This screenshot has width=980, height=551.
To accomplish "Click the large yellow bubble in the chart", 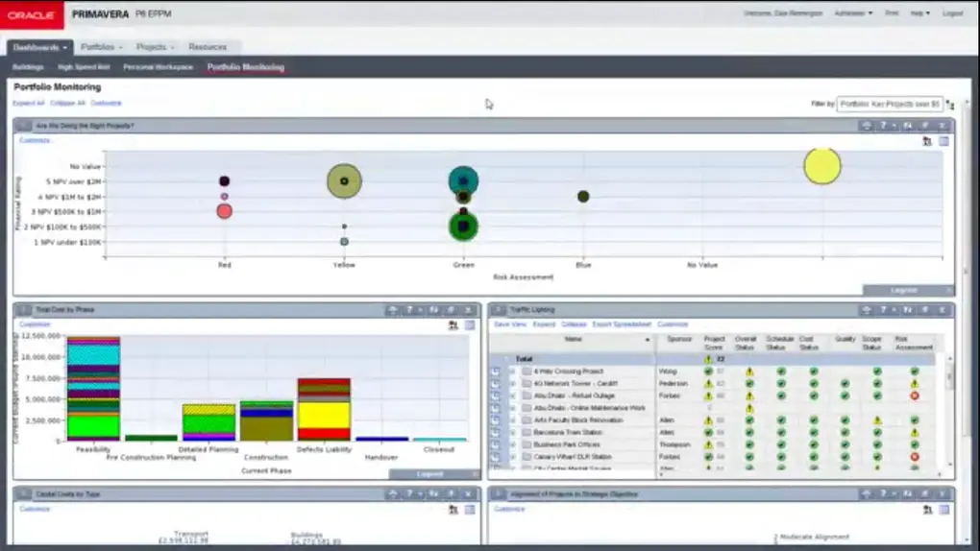I will click(821, 166).
